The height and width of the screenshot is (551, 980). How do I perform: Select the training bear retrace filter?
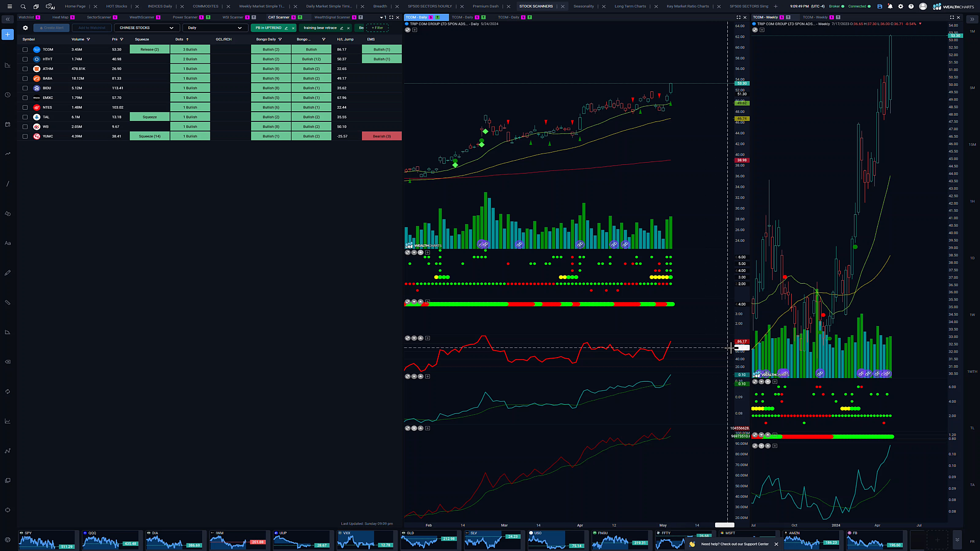[x=320, y=28]
